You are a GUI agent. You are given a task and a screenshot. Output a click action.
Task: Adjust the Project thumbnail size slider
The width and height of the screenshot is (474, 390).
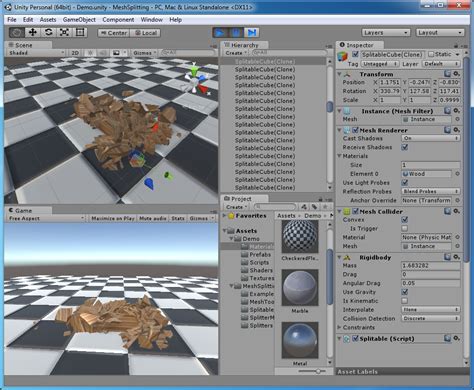point(318,371)
